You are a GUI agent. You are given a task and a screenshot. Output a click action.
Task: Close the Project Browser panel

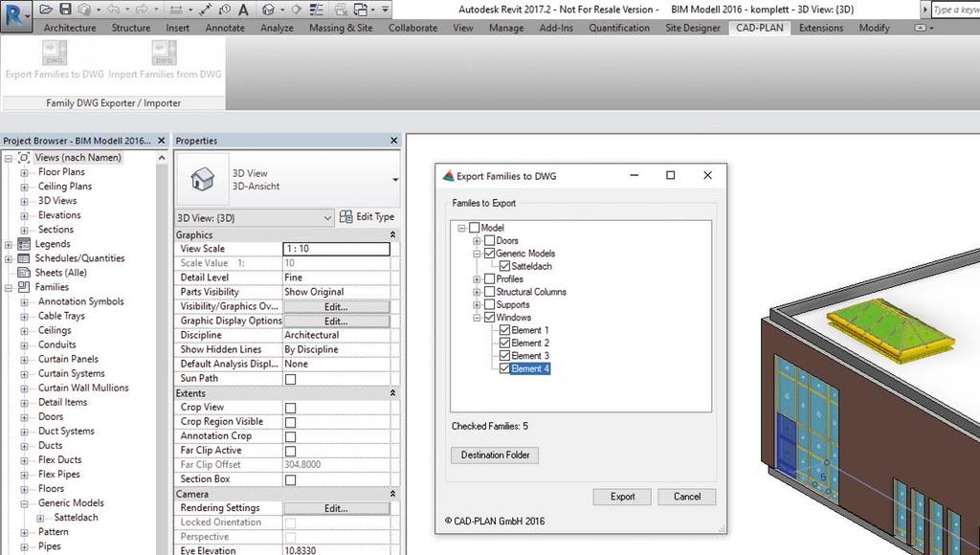(161, 141)
